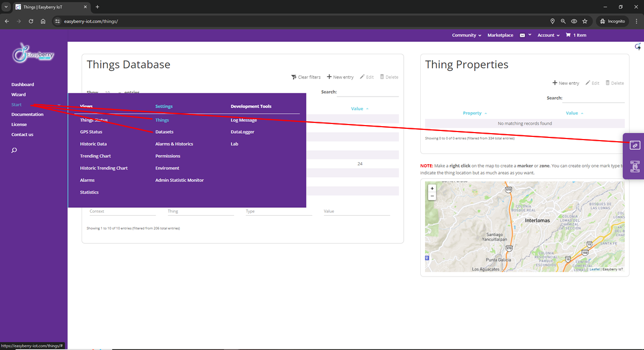Open the shopping cart with 1 item
644x350 pixels.
click(x=576, y=35)
